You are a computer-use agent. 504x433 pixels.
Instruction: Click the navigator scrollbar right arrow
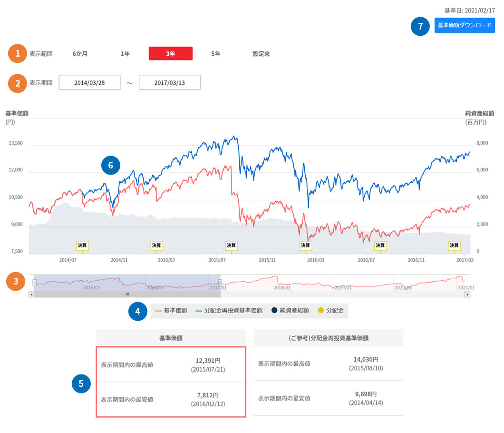click(467, 295)
